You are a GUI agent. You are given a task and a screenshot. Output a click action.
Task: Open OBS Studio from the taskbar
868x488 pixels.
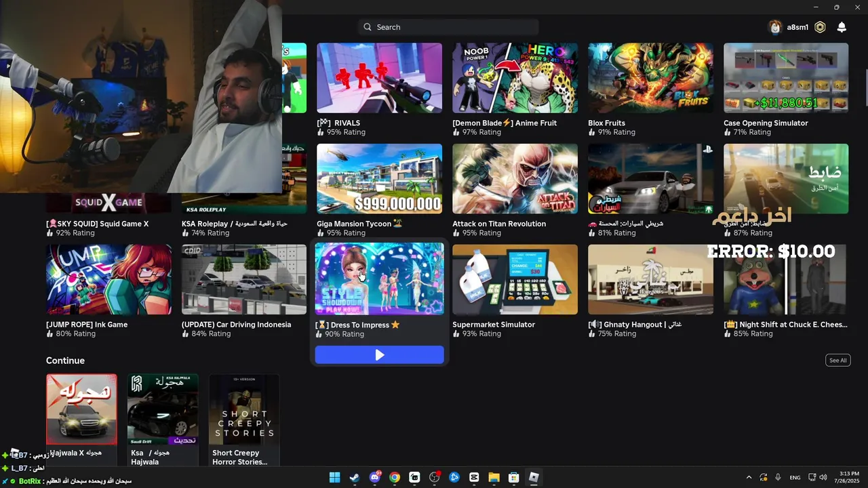click(435, 477)
